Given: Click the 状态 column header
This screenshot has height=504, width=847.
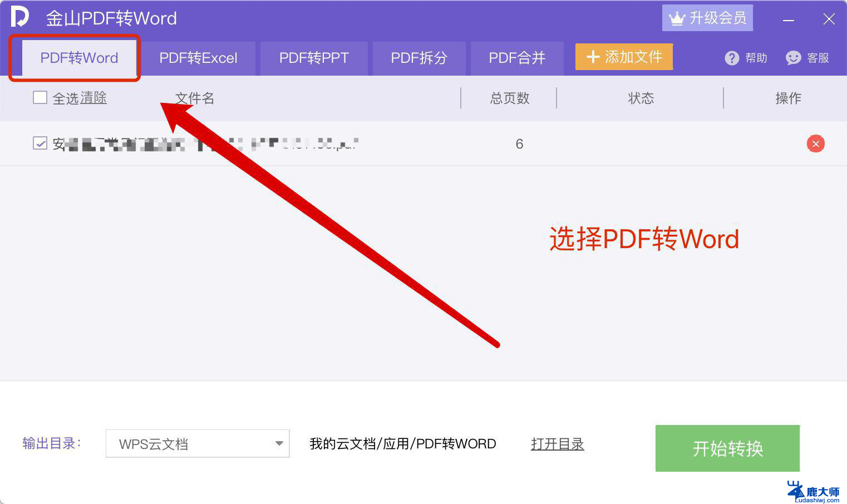Looking at the screenshot, I should pyautogui.click(x=641, y=98).
